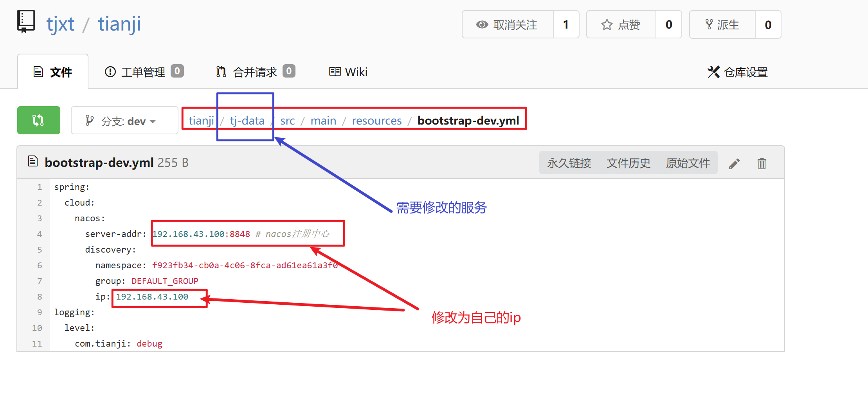Select line number 1 in the code
868x403 pixels.
[x=40, y=187]
